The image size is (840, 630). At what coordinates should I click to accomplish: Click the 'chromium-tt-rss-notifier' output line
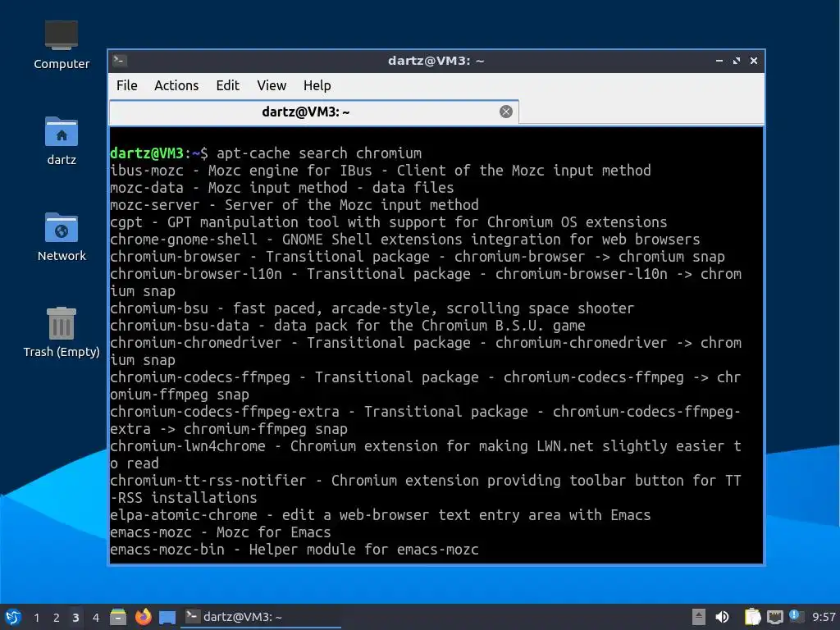(426, 489)
